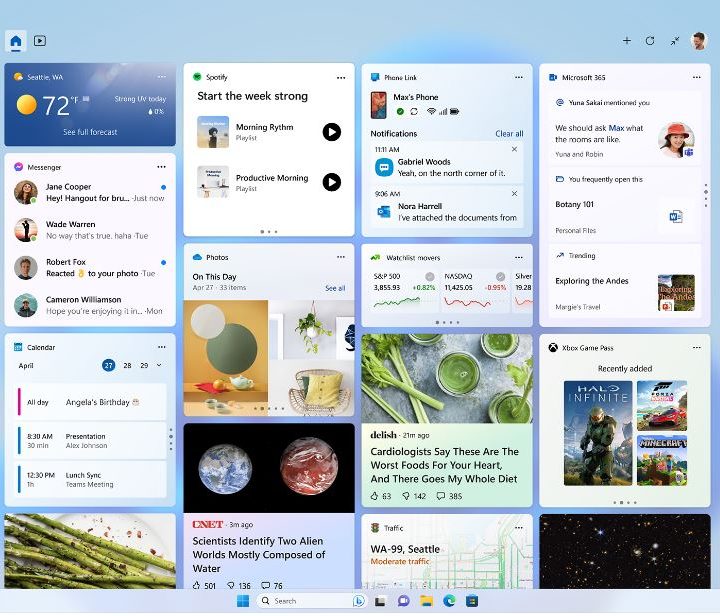
Task: Open Wade Warren Messenger conversation
Action: tap(90, 230)
